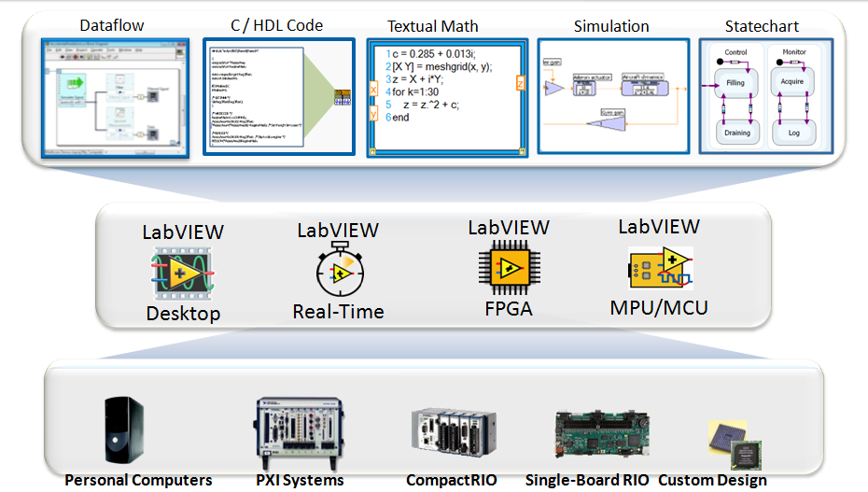Click the Textual Math heading
Viewport: 868px width, 492px height.
432,26
